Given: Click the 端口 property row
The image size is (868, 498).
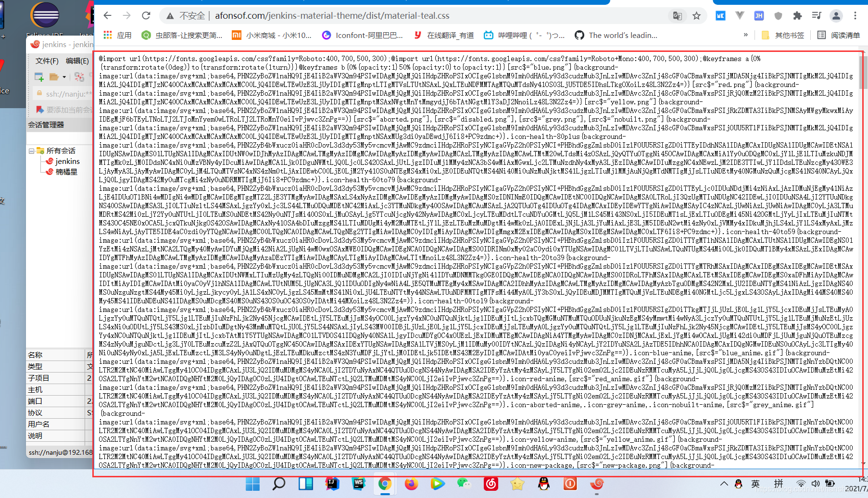Looking at the screenshot, I should point(60,401).
